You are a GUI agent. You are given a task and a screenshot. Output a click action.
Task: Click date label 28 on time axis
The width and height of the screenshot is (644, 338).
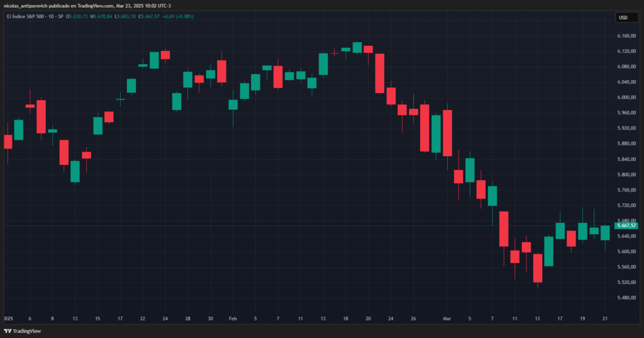pos(187,318)
